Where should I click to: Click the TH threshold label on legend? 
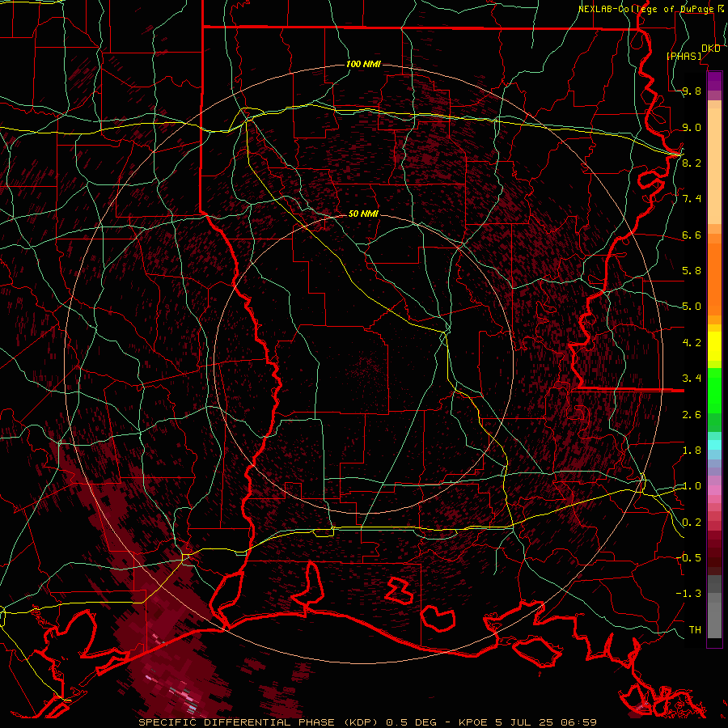click(695, 629)
